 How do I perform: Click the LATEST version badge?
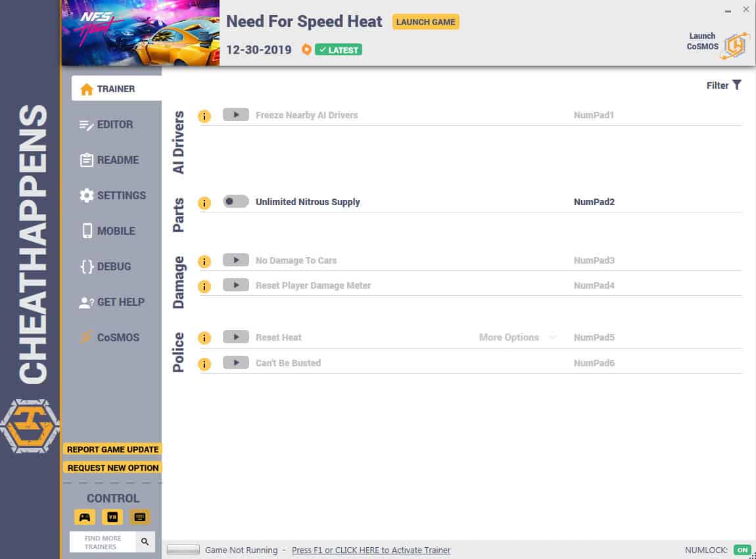[339, 50]
